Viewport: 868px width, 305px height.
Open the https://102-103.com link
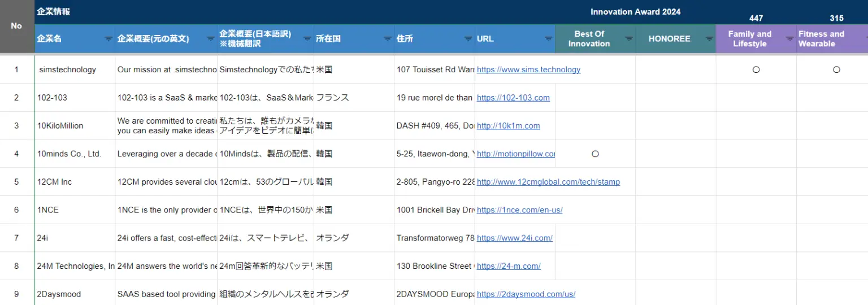pos(513,98)
